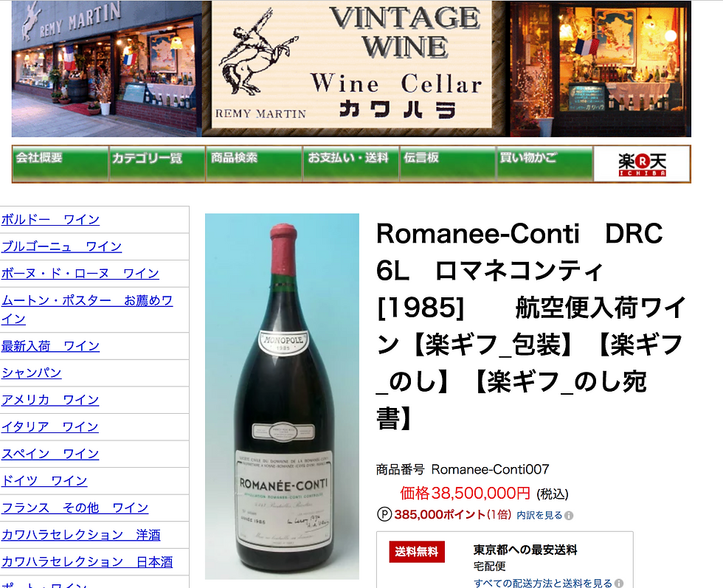
Task: Click the 宅配便 delivery method text
Action: tap(490, 566)
